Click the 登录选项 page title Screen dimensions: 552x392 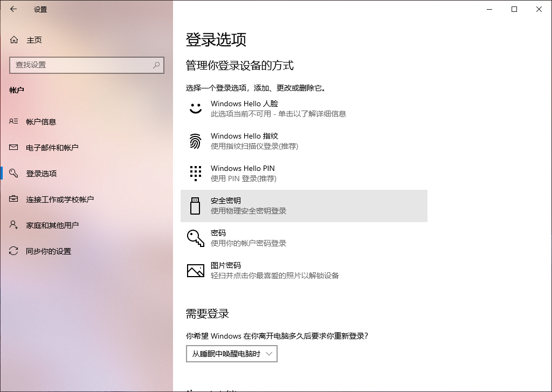(216, 39)
